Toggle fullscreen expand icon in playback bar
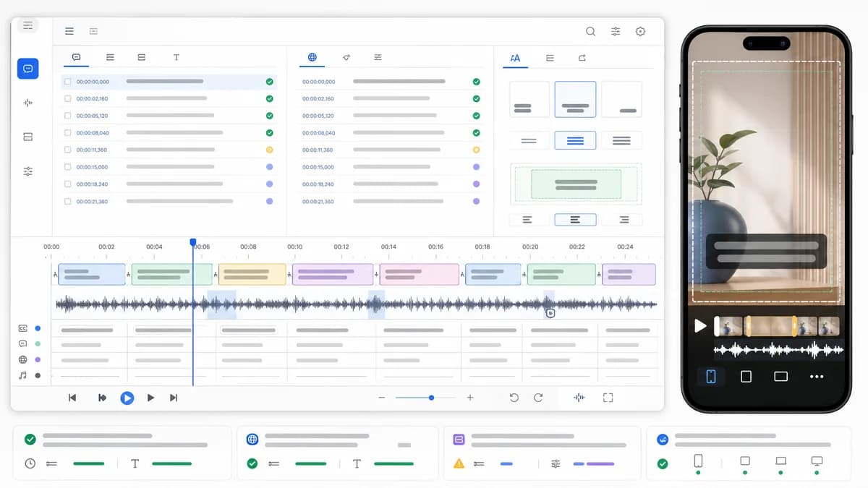 (x=608, y=398)
